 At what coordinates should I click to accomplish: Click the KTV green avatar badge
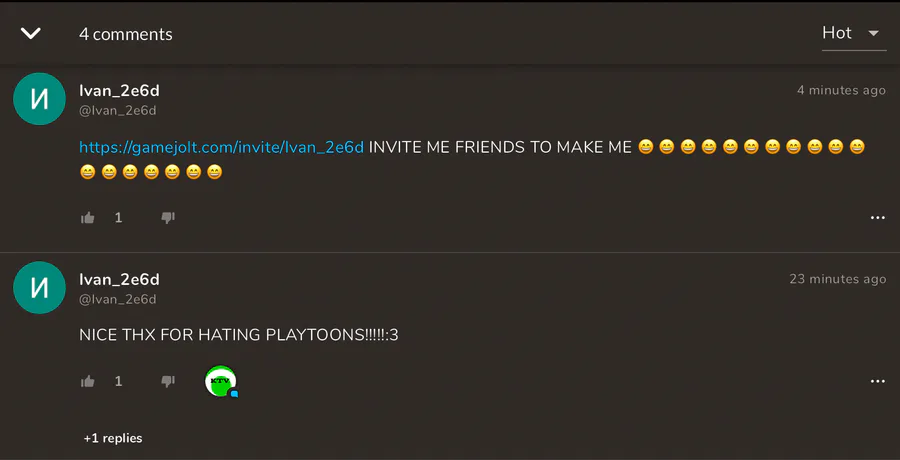pos(221,381)
